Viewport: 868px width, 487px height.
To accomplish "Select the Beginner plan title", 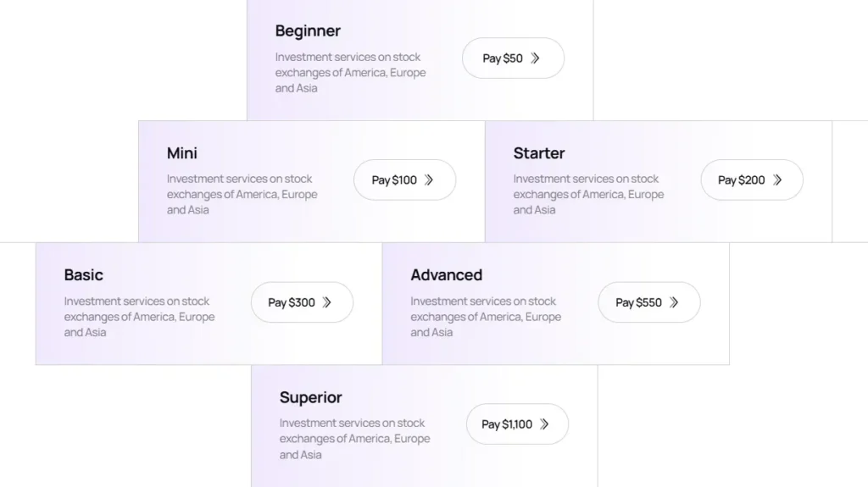I will (x=308, y=31).
